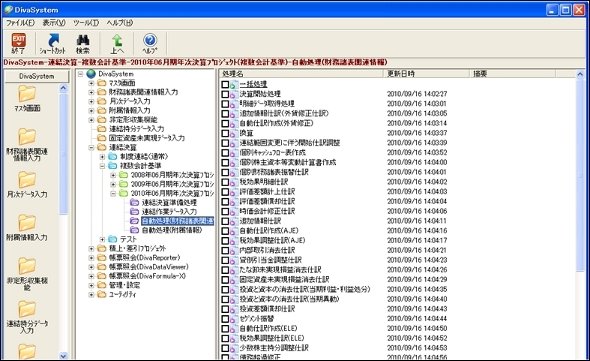Click shortcut bar scroll down arrow
The height and width of the screenshot is (361, 590).
63,355
